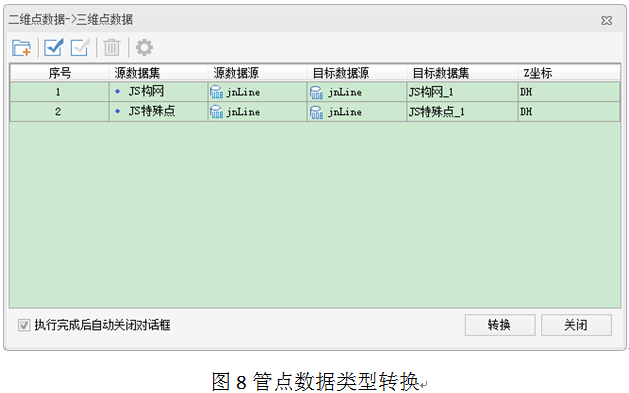
Task: Click the 目标数据源 column header
Action: (x=357, y=73)
